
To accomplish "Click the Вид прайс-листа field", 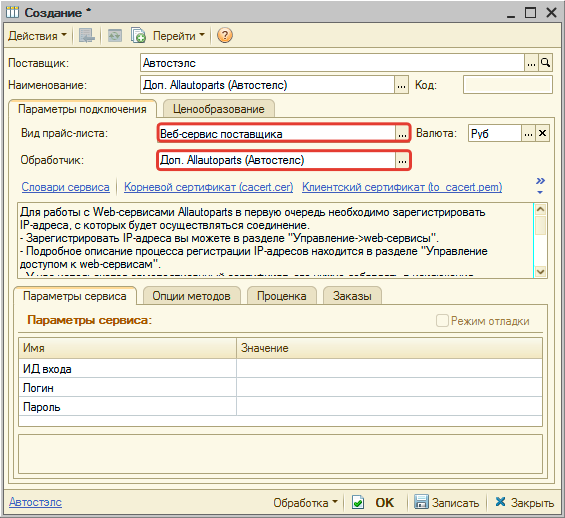I will [x=277, y=134].
